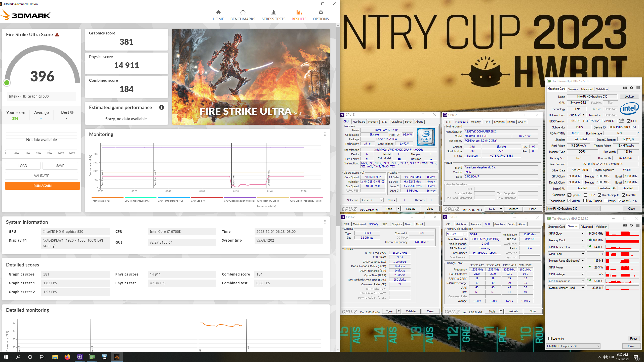
Task: Click Lookup button in GPU-Z
Action: tap(629, 97)
